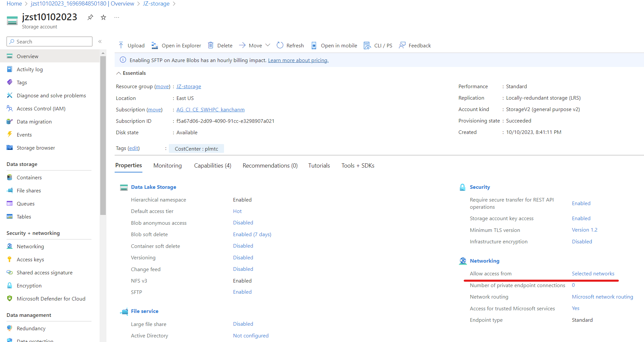This screenshot has height=342, width=644.
Task: Open in Explorer toolbar icon
Action: pyautogui.click(x=155, y=45)
